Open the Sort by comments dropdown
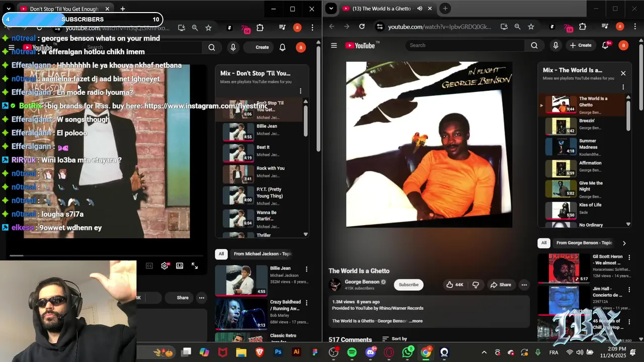This screenshot has width=644, height=362. pyautogui.click(x=394, y=339)
